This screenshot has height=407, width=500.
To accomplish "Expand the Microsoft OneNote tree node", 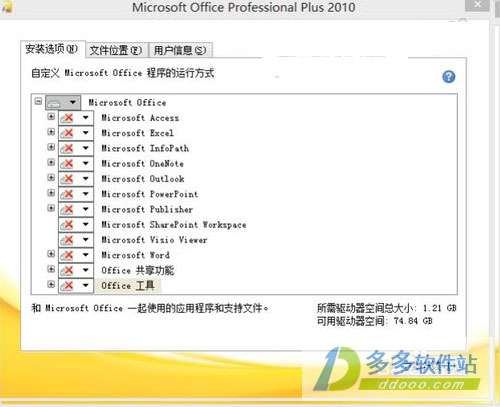I will click(x=51, y=162).
